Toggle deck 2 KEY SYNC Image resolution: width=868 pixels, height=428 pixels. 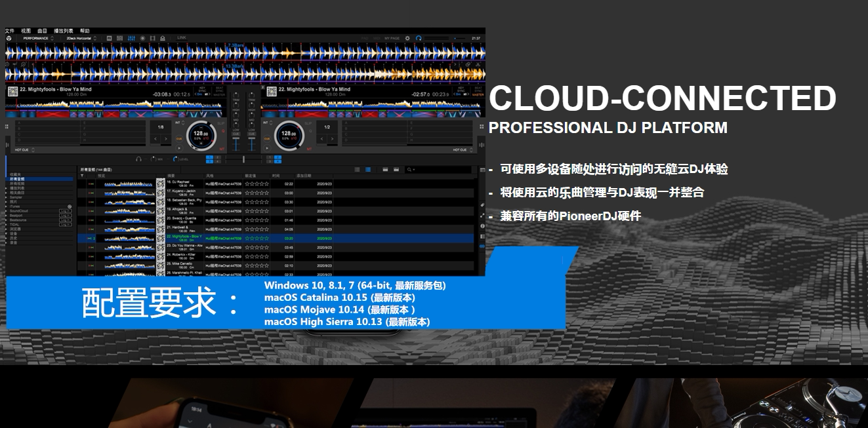(461, 90)
